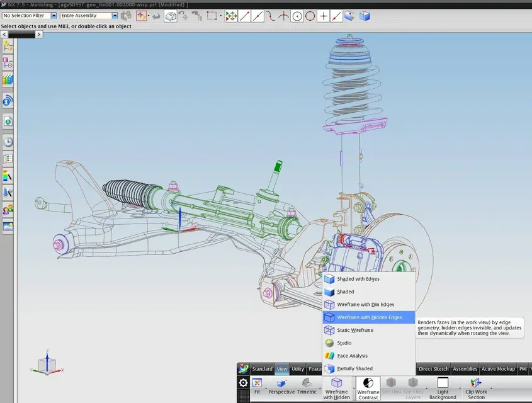532x403 pixels.
Task: Open the Internet Explorer web page icon
Action: click(8, 121)
